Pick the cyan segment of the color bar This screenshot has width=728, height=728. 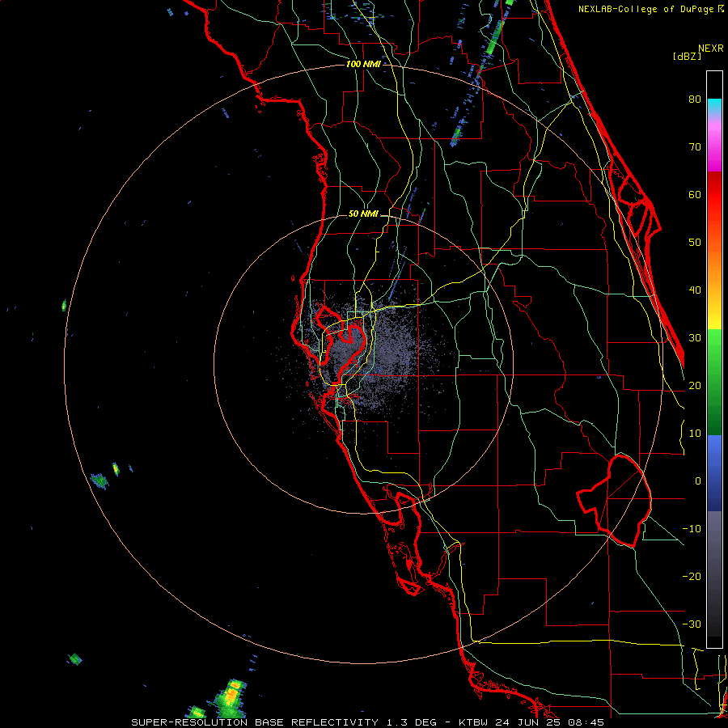(714, 107)
